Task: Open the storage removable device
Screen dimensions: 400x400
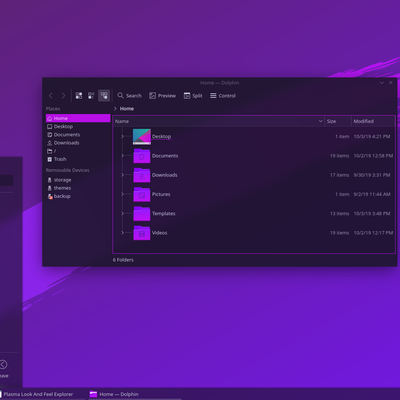Action: point(78,180)
